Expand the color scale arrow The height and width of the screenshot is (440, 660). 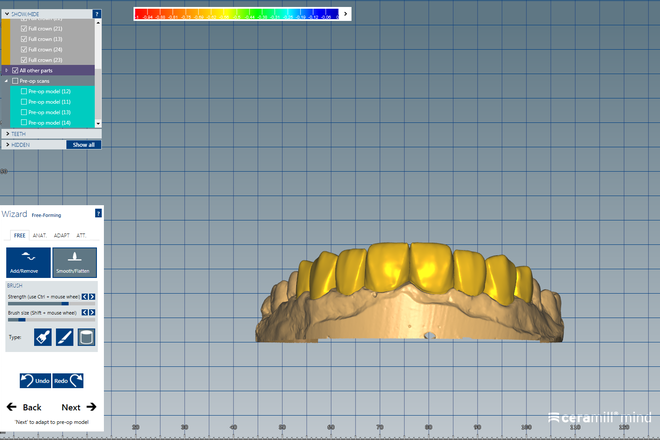tap(346, 14)
